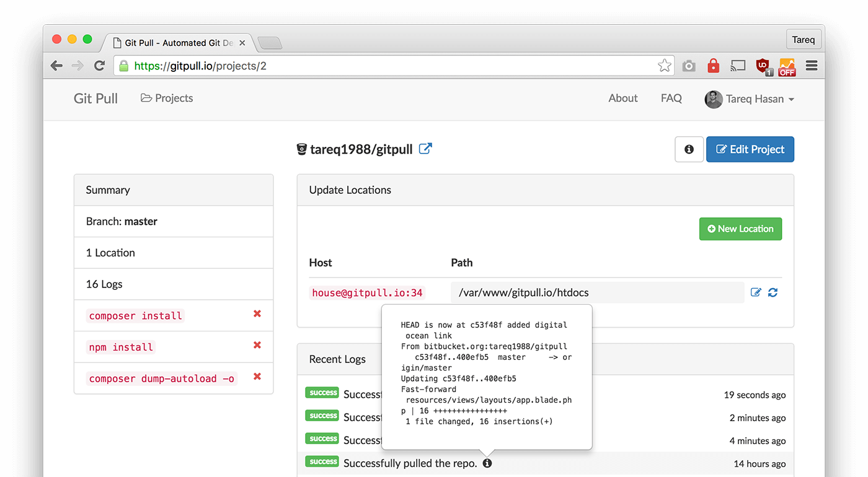Image resolution: width=868 pixels, height=477 pixels.
Task: Remove the composer install command
Action: point(257,314)
